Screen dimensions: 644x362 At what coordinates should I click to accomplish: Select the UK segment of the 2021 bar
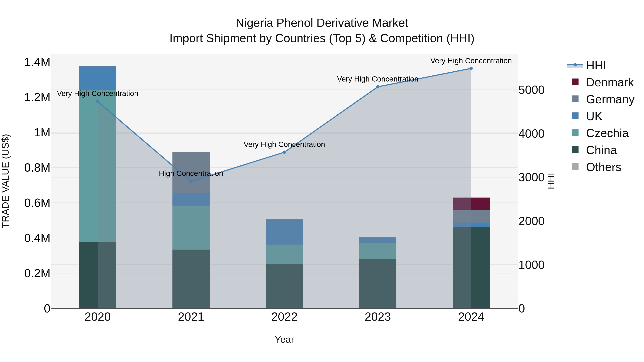pos(191,199)
